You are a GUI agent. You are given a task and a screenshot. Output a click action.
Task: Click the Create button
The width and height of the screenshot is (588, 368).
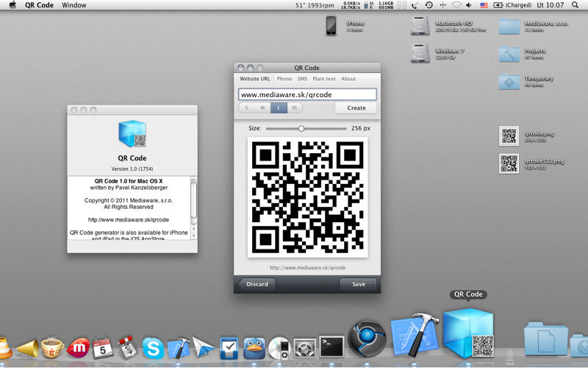click(356, 107)
